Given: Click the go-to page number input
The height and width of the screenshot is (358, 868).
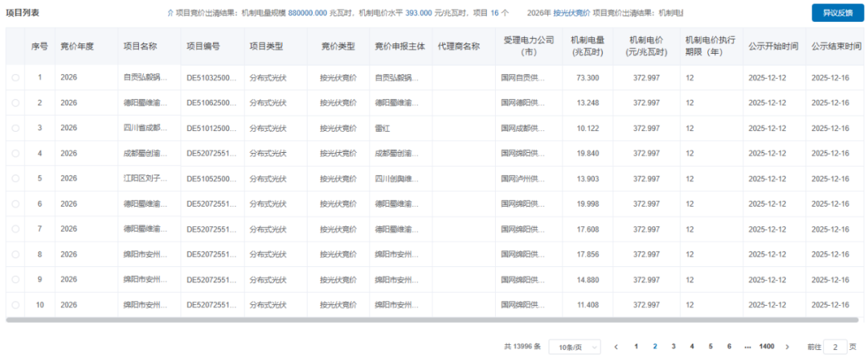Looking at the screenshot, I should [x=836, y=347].
